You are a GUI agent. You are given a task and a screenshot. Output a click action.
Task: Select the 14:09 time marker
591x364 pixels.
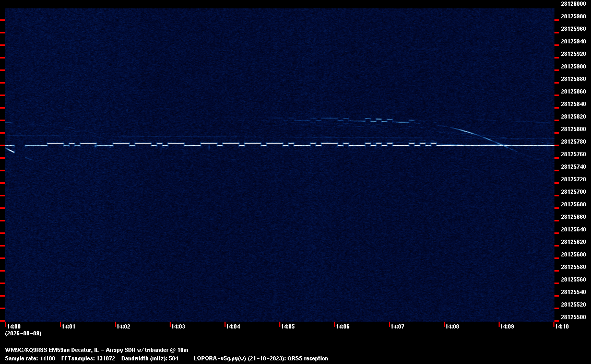click(507, 326)
